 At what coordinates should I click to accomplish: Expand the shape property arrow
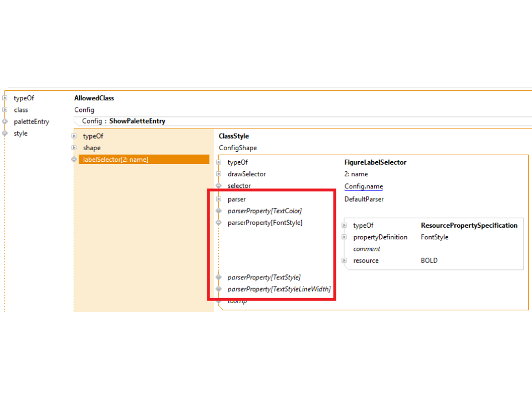coord(74,148)
